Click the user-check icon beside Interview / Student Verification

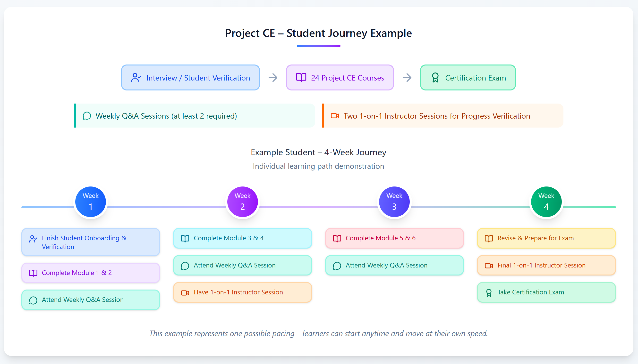(x=136, y=78)
